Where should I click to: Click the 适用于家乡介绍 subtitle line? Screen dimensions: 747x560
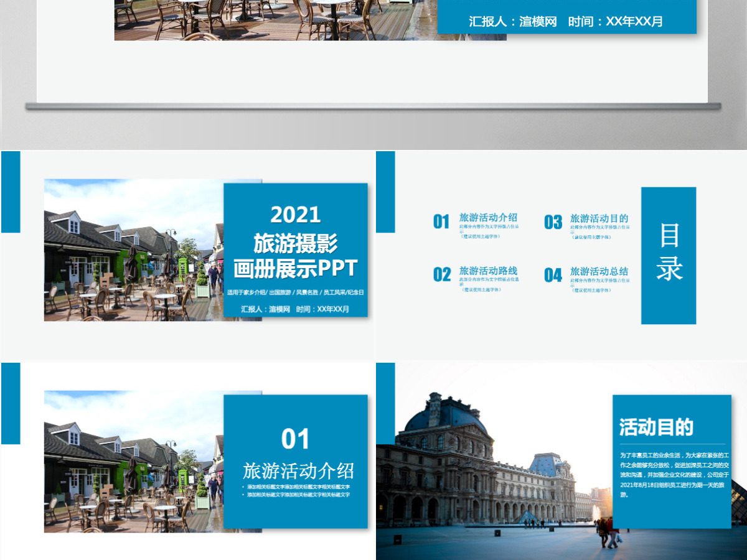click(296, 292)
